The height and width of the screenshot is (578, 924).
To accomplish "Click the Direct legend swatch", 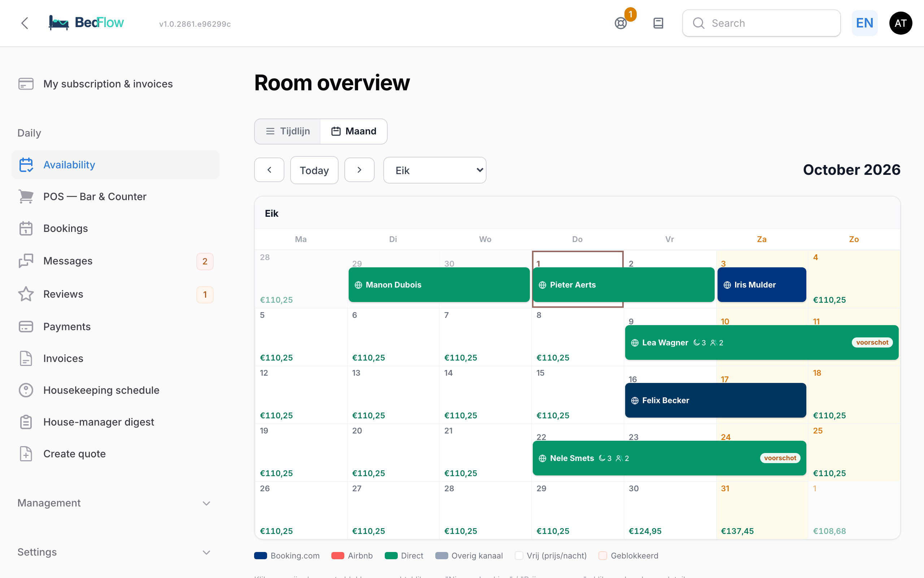I will click(391, 556).
